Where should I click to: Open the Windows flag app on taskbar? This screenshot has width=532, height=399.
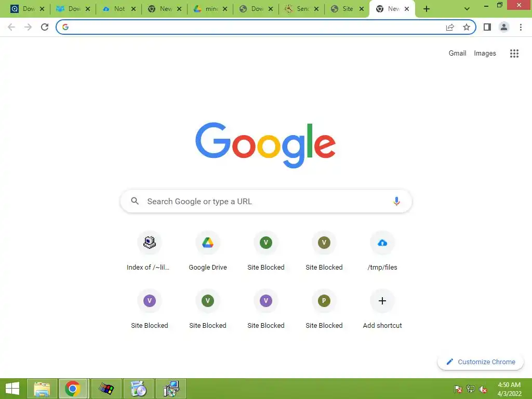pyautogui.click(x=106, y=389)
